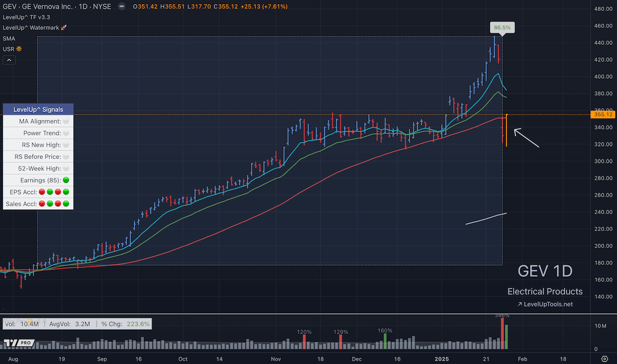Select the latest green volume bar
Screen dimensions: 617x364
(507, 337)
